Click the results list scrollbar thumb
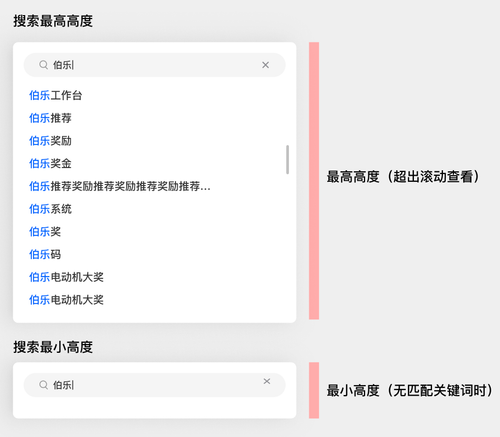 pos(287,159)
